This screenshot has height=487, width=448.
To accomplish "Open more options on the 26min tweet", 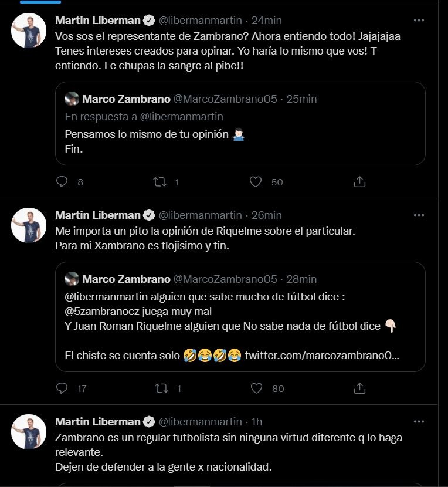I will 419,215.
